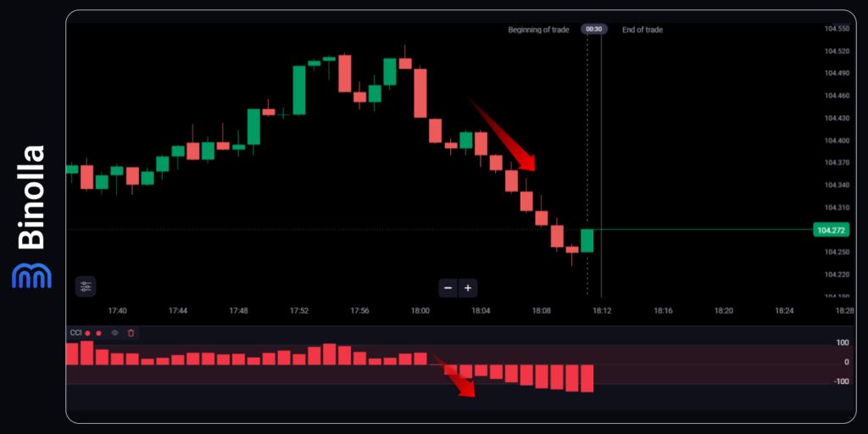Click the 18:08 time axis label
868x434 pixels.
point(542,311)
